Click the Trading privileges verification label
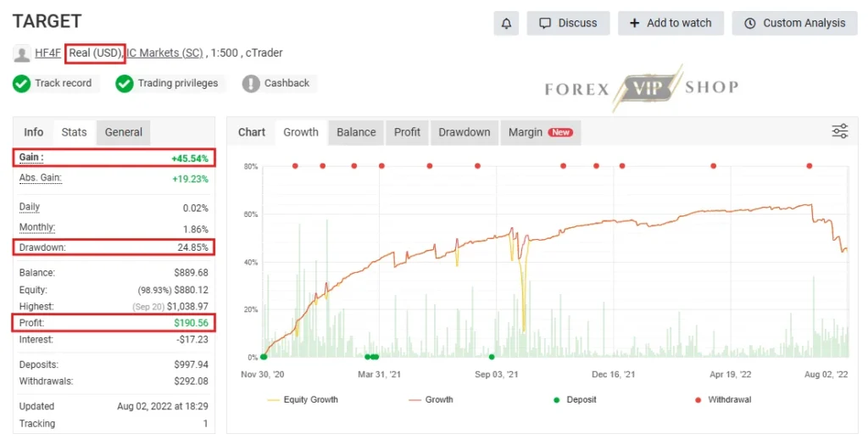868x445 pixels. pos(178,83)
